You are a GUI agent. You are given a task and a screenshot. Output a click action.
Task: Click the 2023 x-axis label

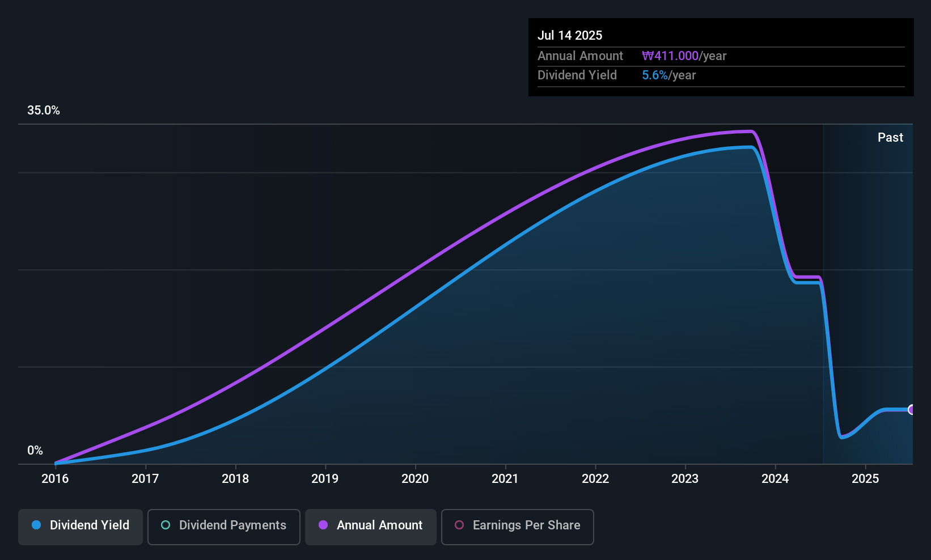(x=685, y=478)
